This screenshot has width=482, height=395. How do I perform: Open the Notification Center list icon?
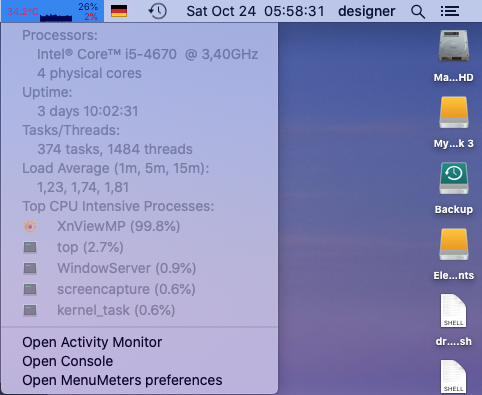(x=450, y=11)
